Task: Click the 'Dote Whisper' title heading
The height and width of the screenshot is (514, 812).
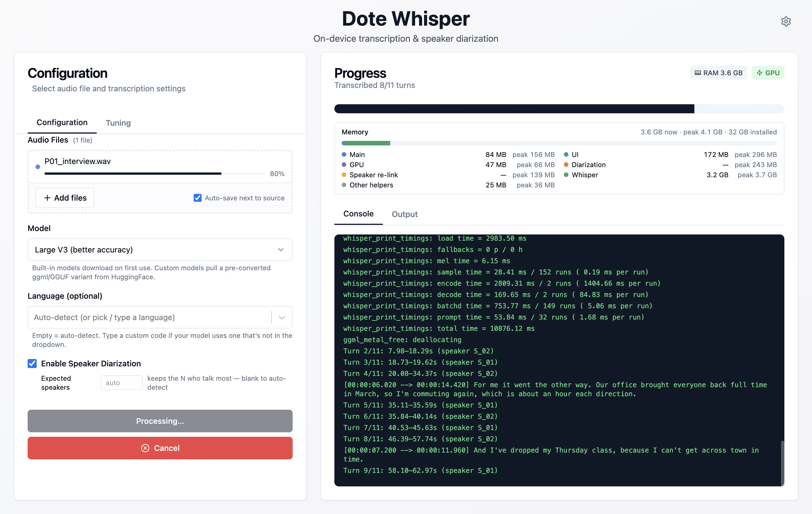Action: [x=406, y=19]
